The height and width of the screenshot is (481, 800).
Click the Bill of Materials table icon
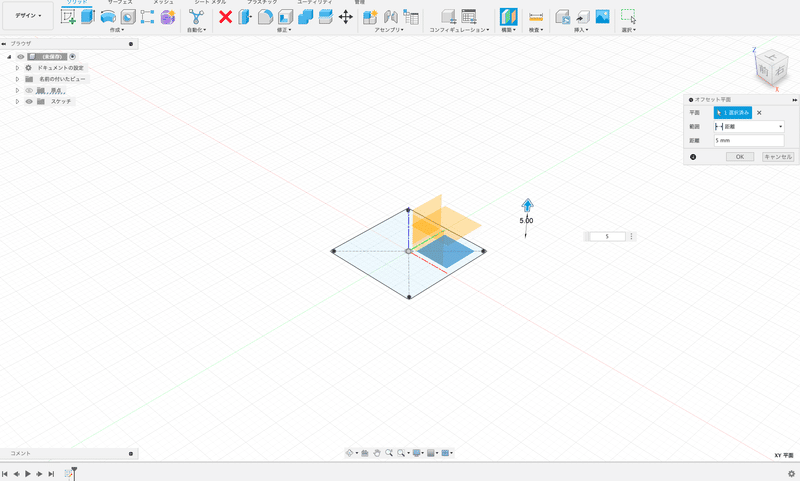(411, 17)
